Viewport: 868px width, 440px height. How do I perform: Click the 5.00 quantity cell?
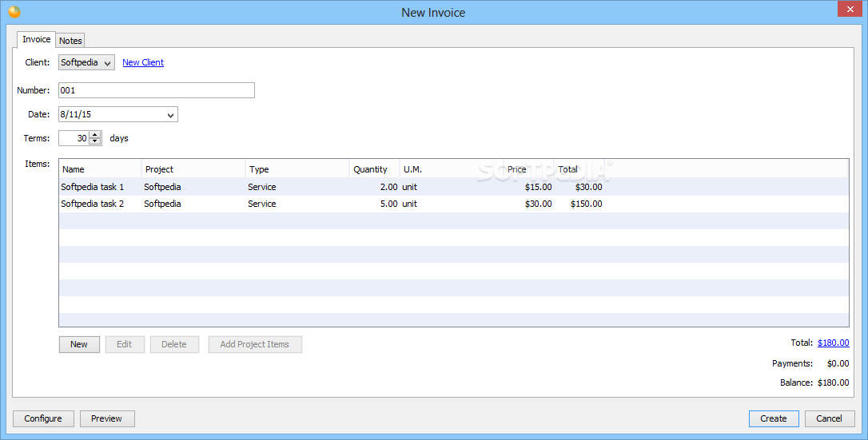click(x=388, y=204)
